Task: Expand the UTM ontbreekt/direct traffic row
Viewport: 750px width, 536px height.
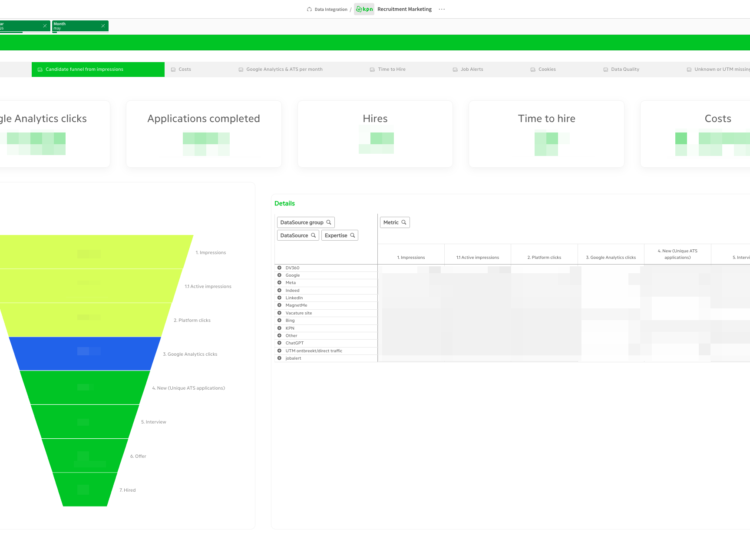Action: (x=279, y=350)
